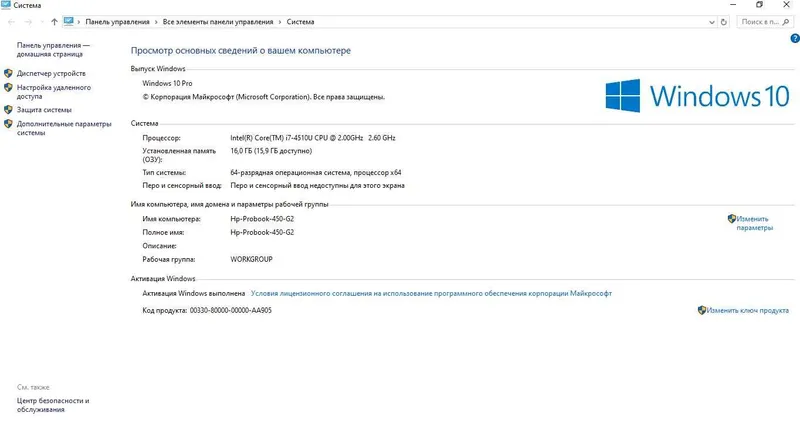Screen dimensions: 800x422
Task: Open 'Дополнительные параметры системы' link
Action: click(x=64, y=128)
